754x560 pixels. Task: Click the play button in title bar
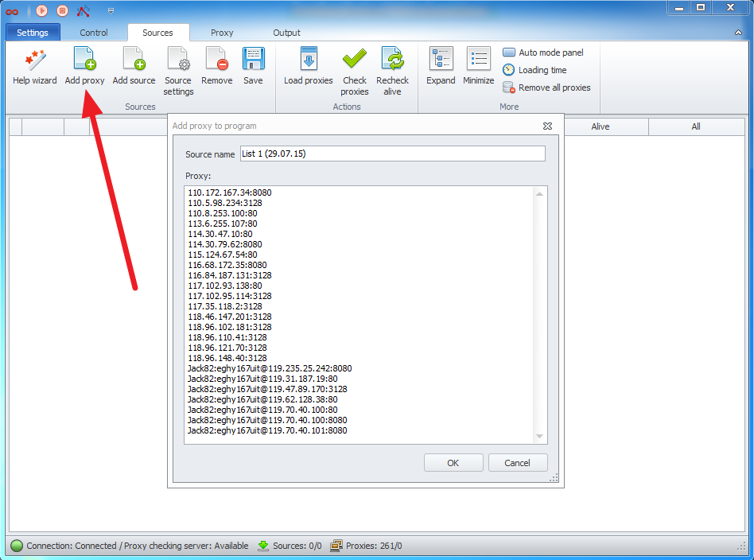42,10
